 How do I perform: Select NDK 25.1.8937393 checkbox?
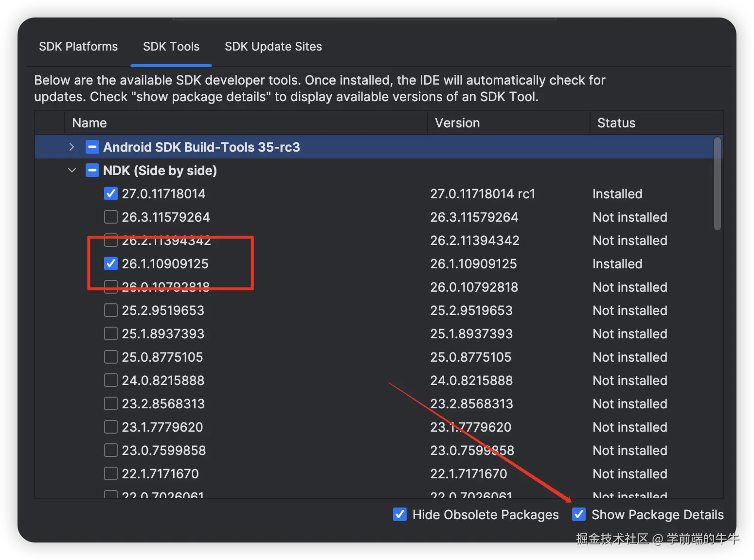coord(111,333)
